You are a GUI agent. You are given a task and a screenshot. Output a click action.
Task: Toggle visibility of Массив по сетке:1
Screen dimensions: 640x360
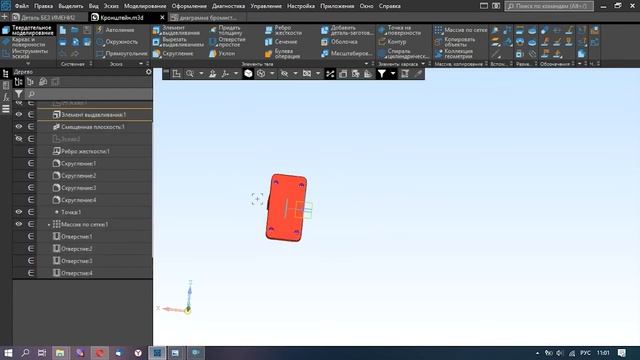19,224
